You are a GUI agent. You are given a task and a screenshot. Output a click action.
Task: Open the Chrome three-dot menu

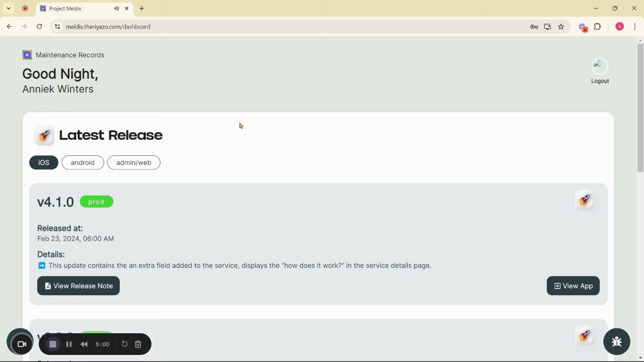point(635,27)
